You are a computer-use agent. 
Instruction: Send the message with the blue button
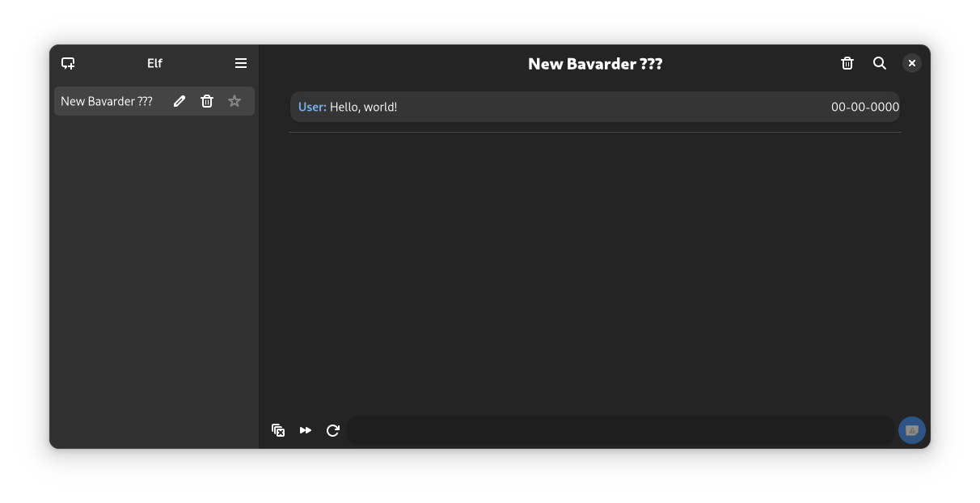[x=912, y=430]
